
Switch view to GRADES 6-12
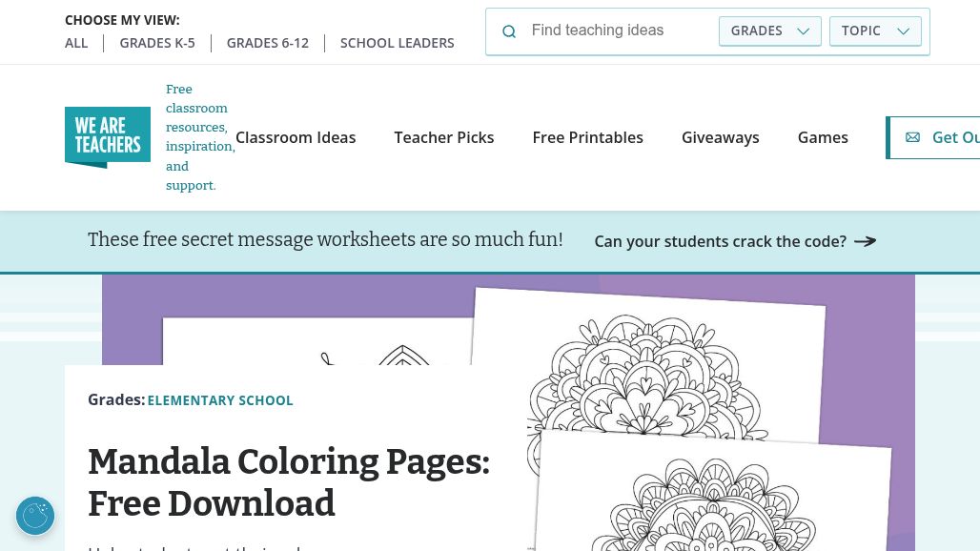[x=268, y=43]
